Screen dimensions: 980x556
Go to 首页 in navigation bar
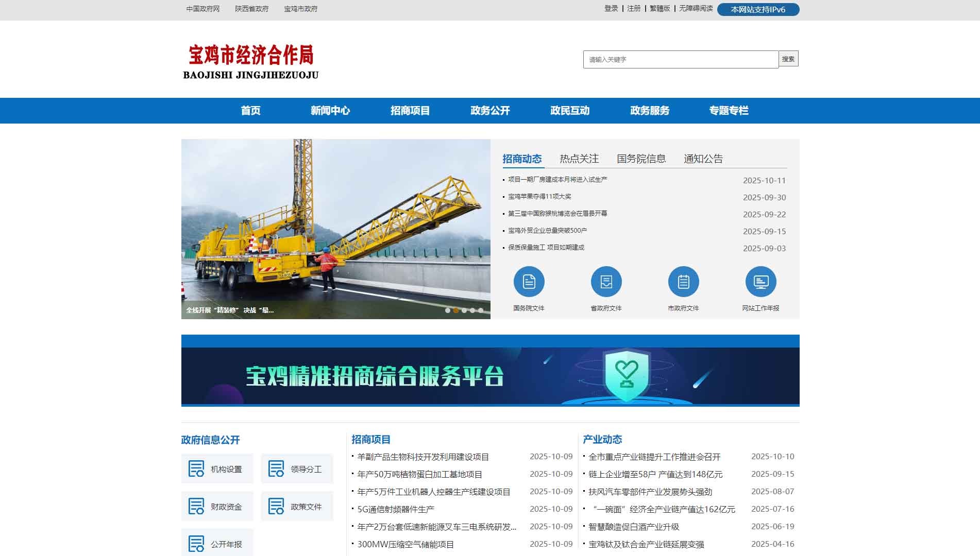(x=250, y=111)
